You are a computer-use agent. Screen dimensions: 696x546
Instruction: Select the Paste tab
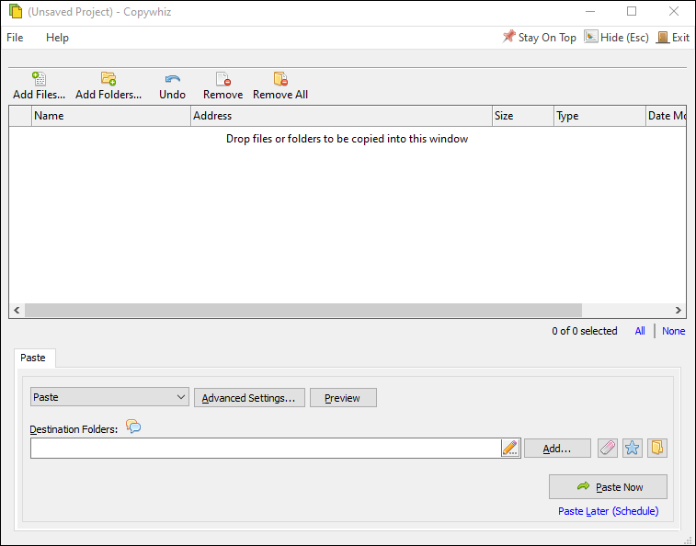point(33,358)
